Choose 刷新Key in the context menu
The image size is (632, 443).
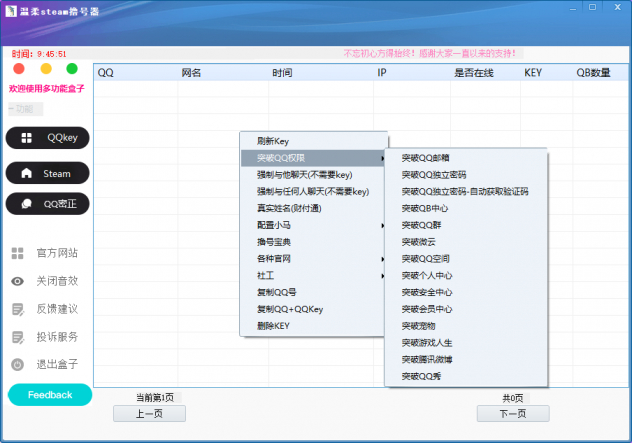pyautogui.click(x=313, y=141)
